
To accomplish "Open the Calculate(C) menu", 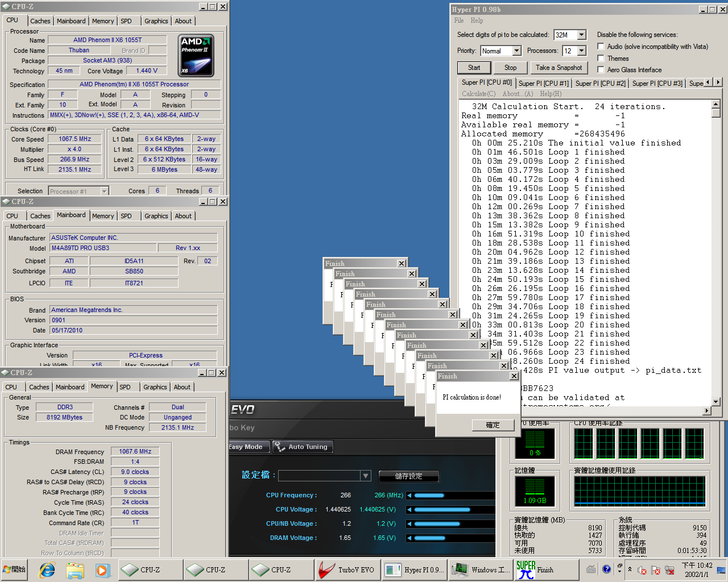I will [x=478, y=94].
